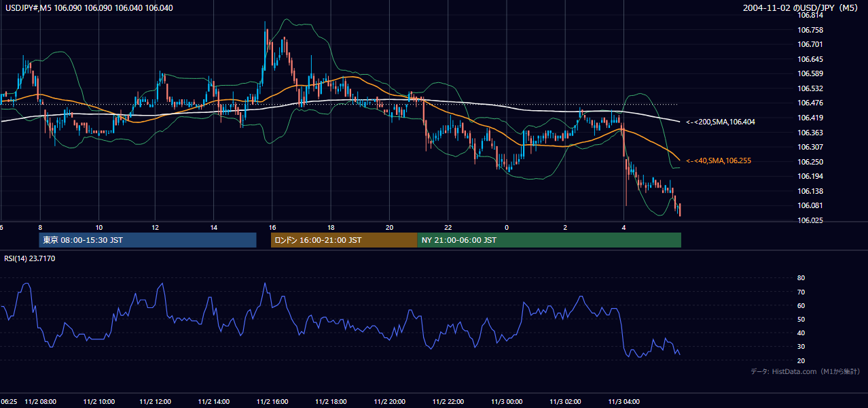Click hour marker 12 under price chart
The width and height of the screenshot is (868, 408).
coord(156,227)
